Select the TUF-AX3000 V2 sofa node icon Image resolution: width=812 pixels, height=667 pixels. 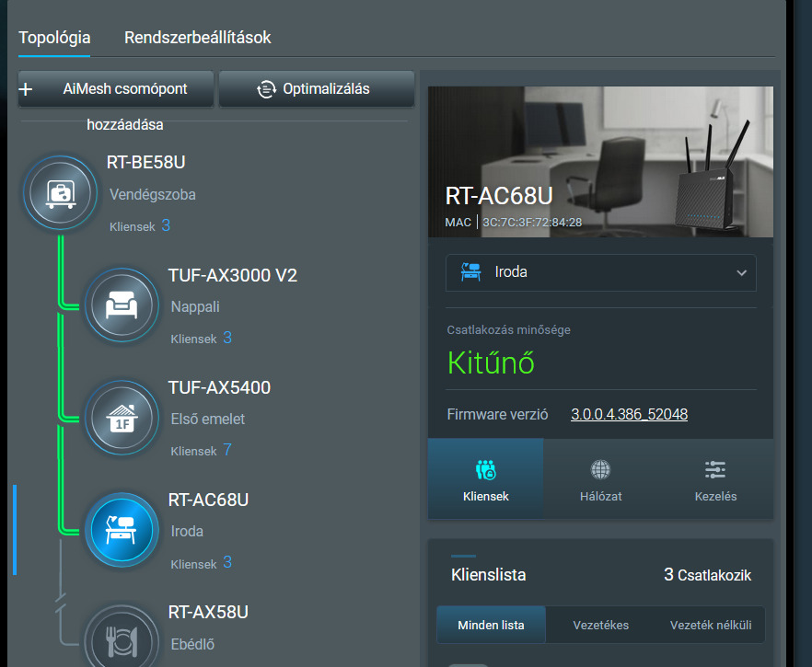[x=122, y=305]
